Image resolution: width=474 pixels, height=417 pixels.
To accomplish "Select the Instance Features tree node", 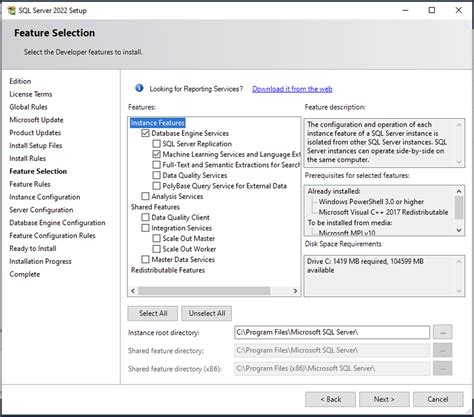I will click(157, 123).
